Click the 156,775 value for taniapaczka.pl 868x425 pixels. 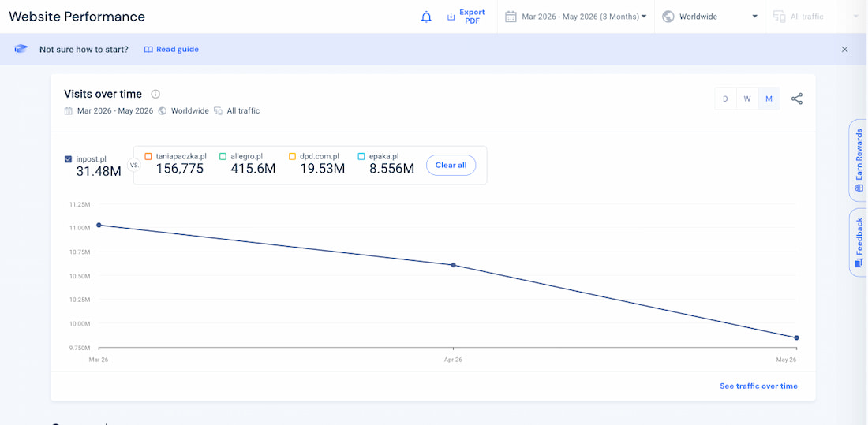pos(179,169)
